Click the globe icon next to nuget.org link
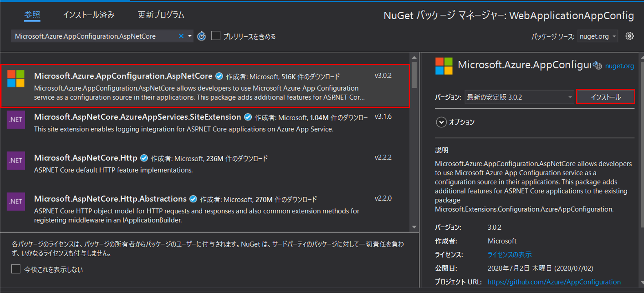Screen dimensions: 644x293 tap(598, 66)
